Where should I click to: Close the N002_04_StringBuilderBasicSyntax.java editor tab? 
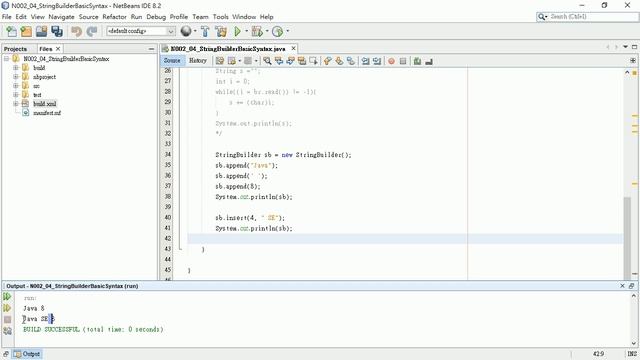[x=293, y=49]
